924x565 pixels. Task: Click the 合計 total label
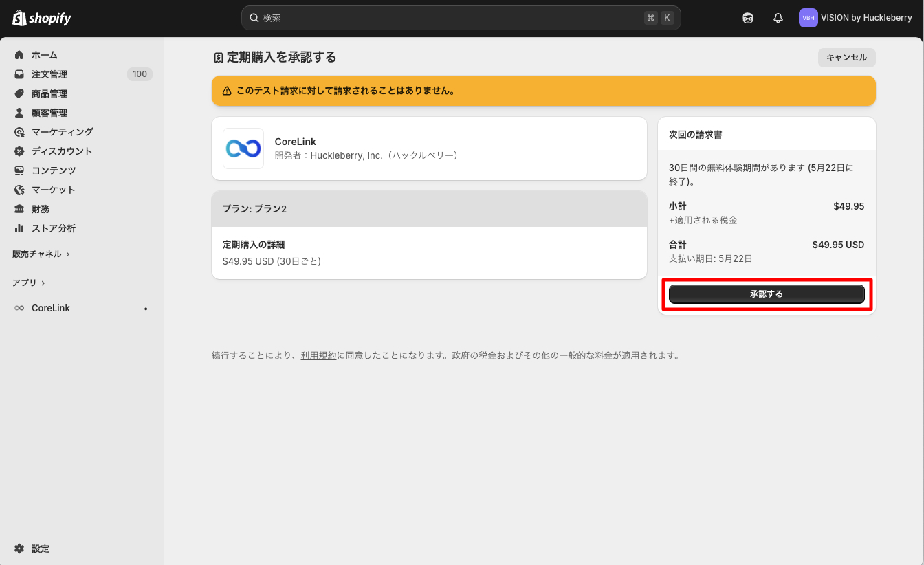[678, 245]
